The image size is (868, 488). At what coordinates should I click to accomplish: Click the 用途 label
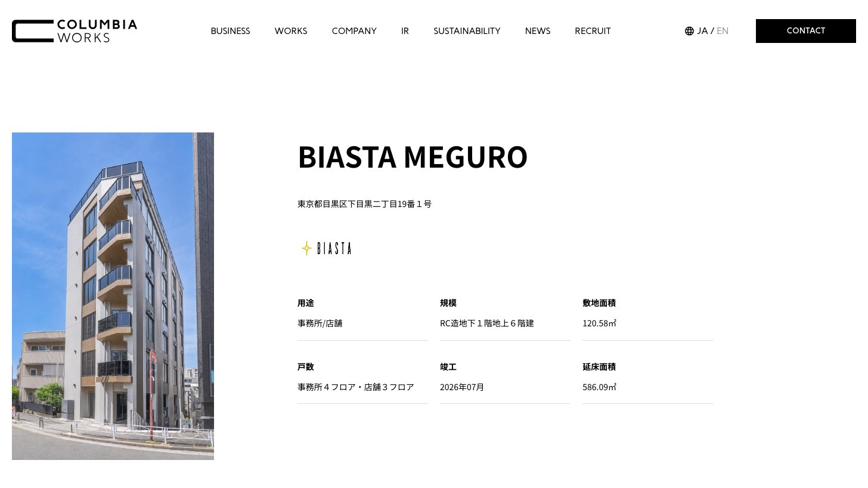click(306, 303)
